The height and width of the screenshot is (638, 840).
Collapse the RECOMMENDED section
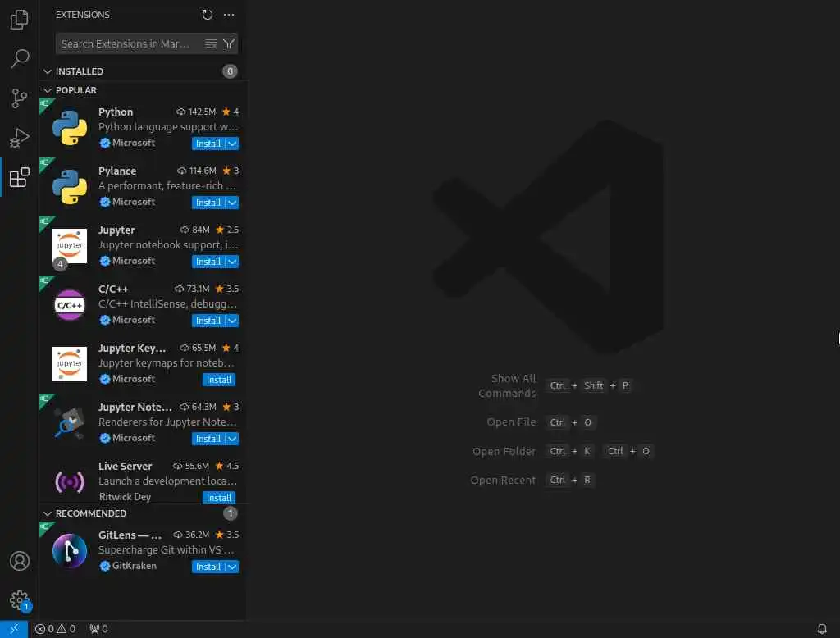click(x=48, y=513)
